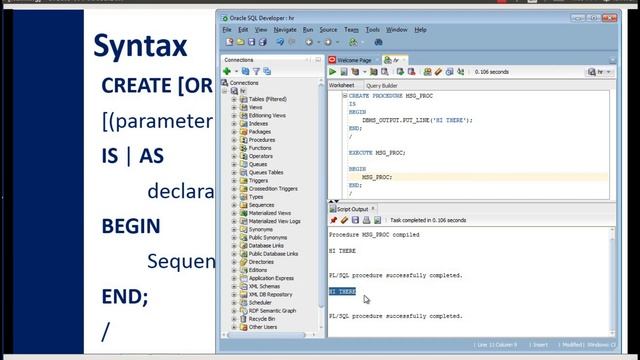Expand the Tables (Filtered) node
The width and height of the screenshot is (640, 360).
[x=234, y=99]
